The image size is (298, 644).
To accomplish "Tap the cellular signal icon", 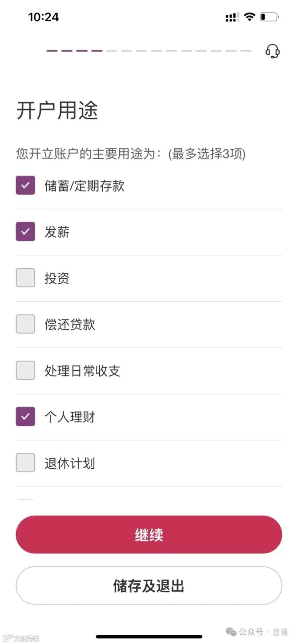I will [232, 17].
